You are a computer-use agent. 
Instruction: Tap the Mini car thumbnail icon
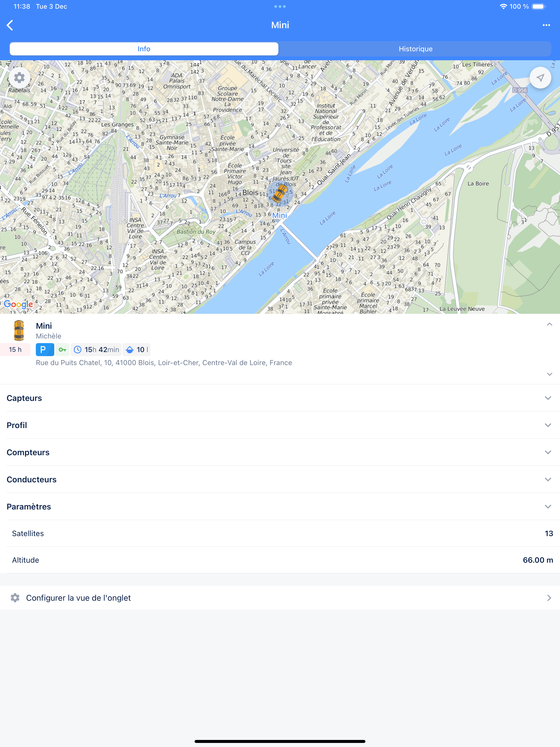19,330
